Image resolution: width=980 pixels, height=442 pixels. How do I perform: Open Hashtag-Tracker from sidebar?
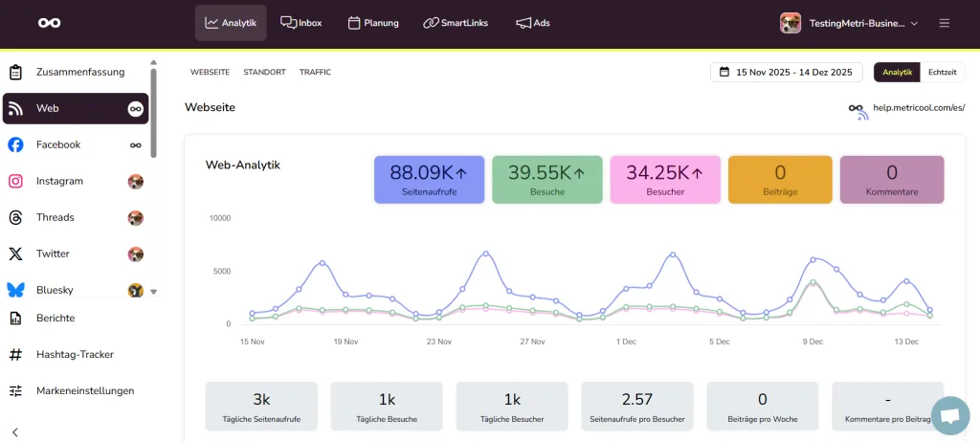click(x=75, y=354)
